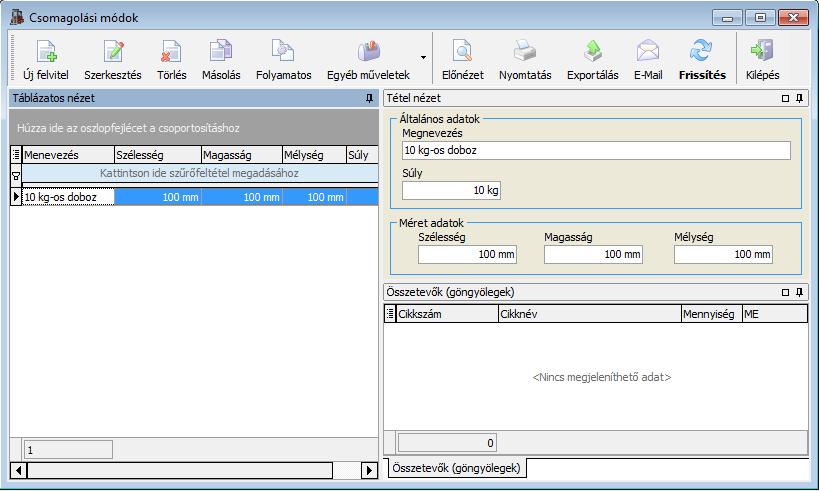Image resolution: width=819 pixels, height=491 pixels.
Task: Select the Magasság 100 mm table cell
Action: point(241,197)
